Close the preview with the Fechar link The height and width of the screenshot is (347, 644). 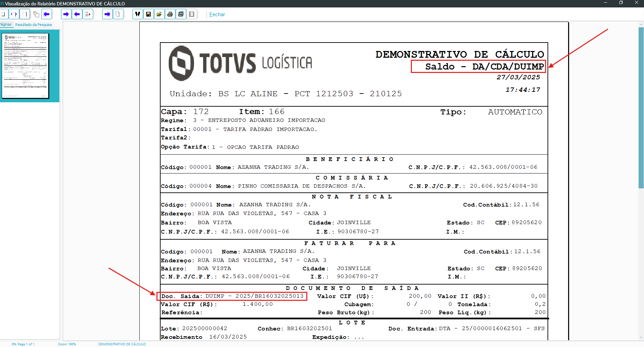click(217, 15)
